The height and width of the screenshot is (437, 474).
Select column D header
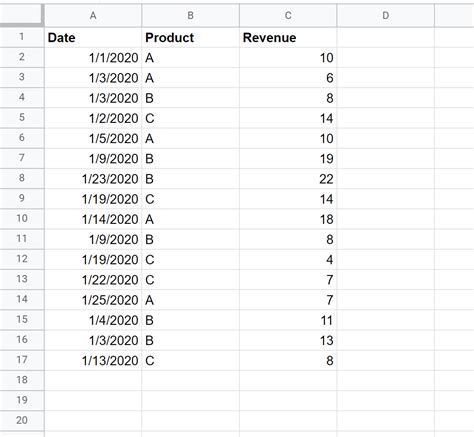point(386,15)
